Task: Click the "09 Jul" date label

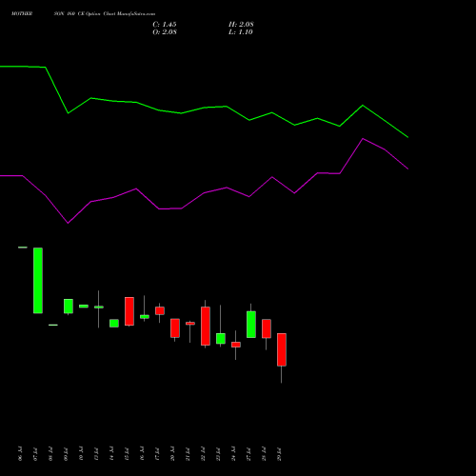Action: (x=66, y=453)
